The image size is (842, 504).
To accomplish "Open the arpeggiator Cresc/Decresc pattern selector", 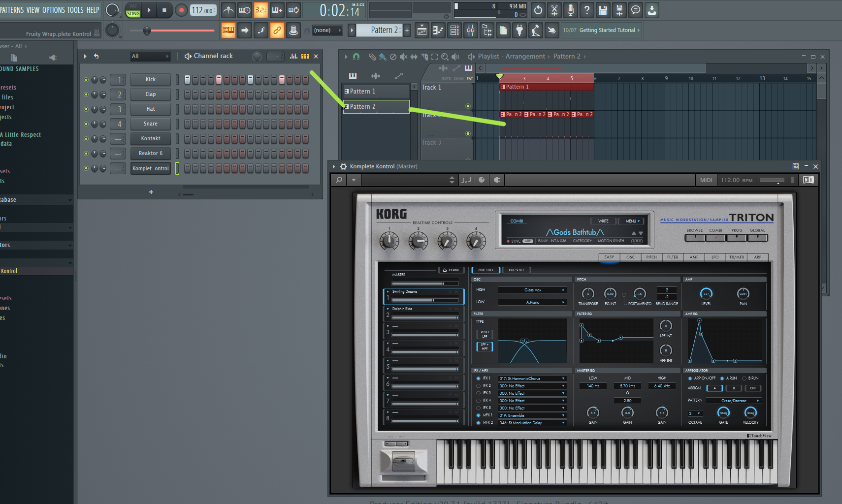I will coord(734,401).
